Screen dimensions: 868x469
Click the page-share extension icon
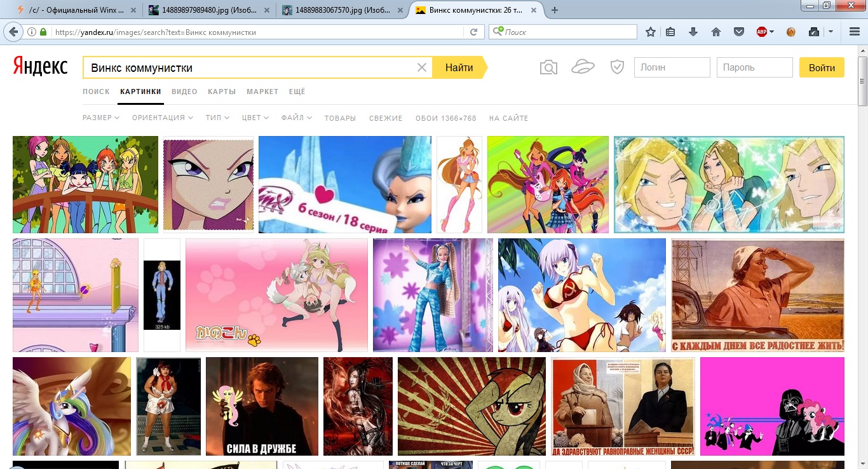(x=814, y=32)
